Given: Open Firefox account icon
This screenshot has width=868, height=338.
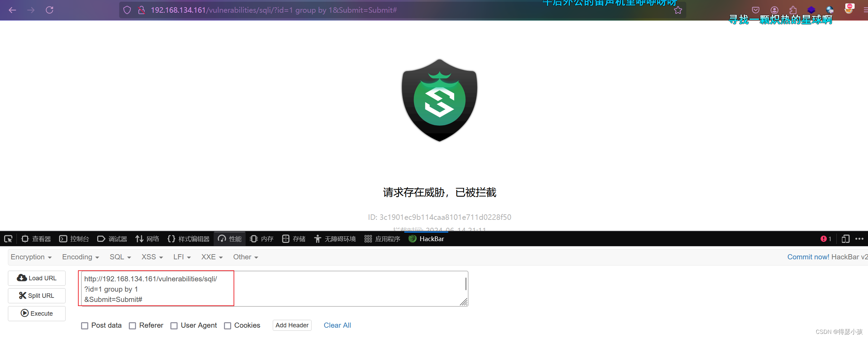Looking at the screenshot, I should (774, 10).
